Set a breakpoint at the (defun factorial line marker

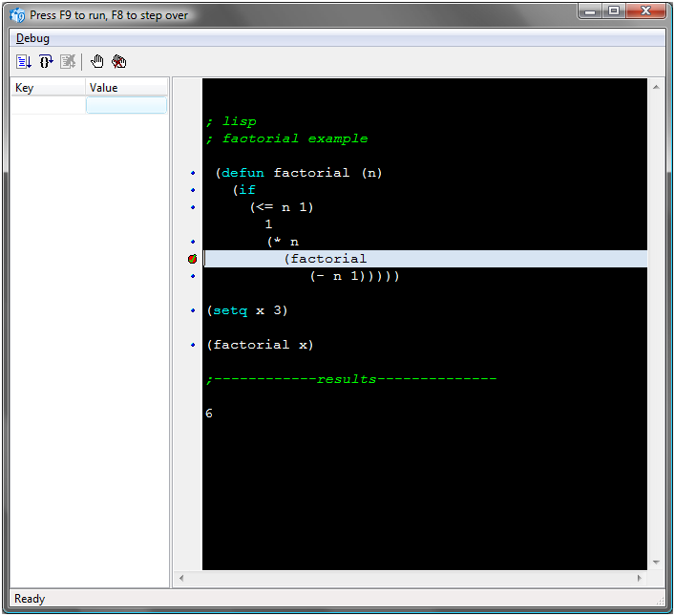193,173
